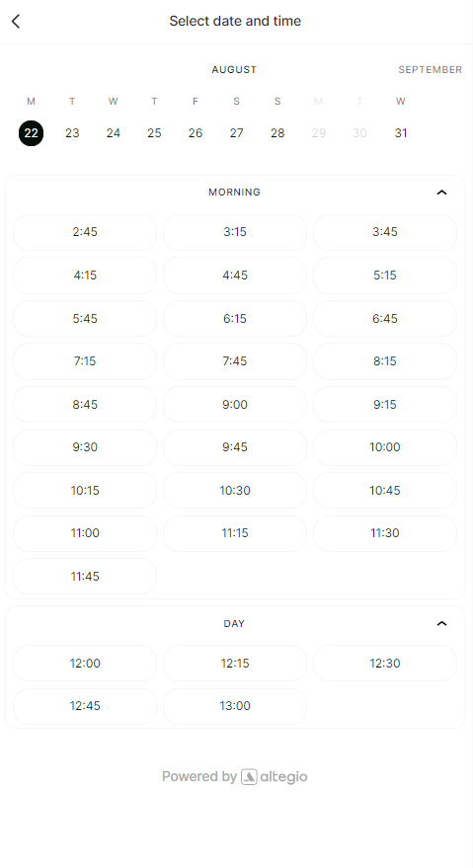Viewport: 473px width, 868px height.
Task: Select the 13:00 day slot
Action: [235, 706]
